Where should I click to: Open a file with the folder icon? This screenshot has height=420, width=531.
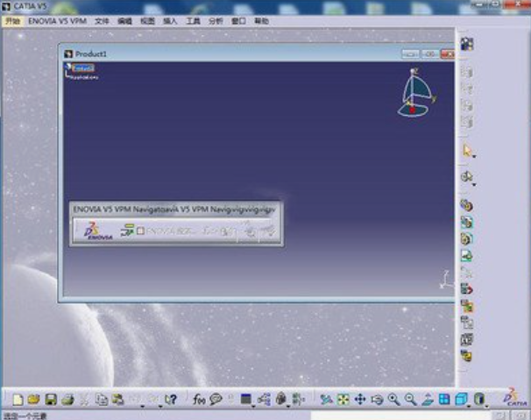[x=34, y=400]
